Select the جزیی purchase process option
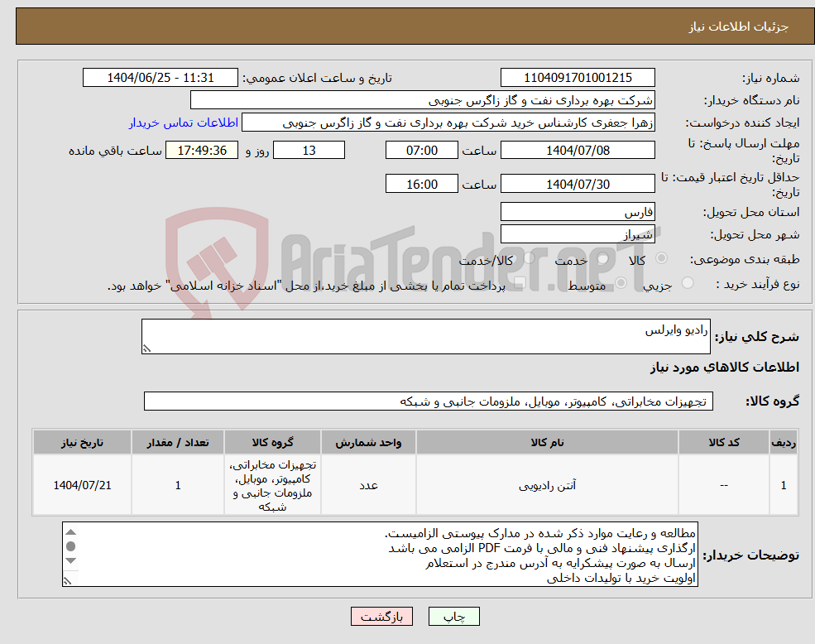Viewport: 815px width, 644px height. coord(688,281)
